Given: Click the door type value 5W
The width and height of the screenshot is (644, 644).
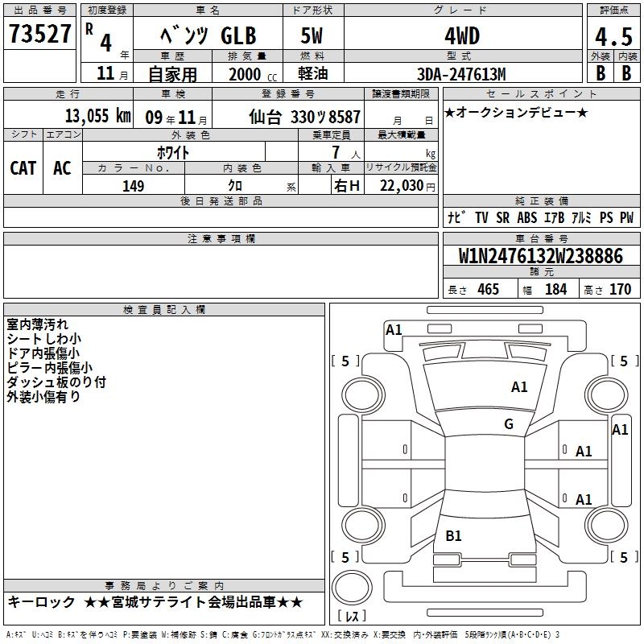Looking at the screenshot, I should (x=312, y=35).
